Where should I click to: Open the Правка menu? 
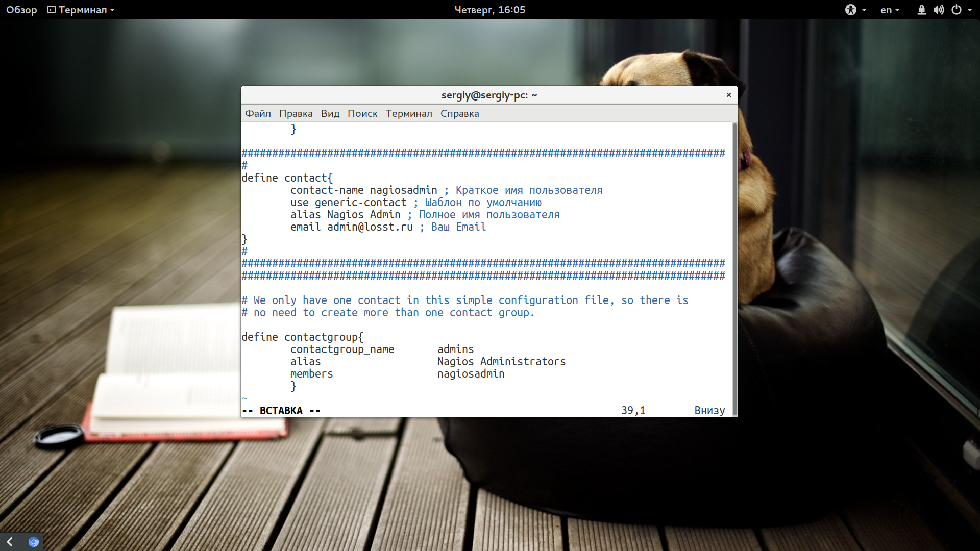[296, 113]
